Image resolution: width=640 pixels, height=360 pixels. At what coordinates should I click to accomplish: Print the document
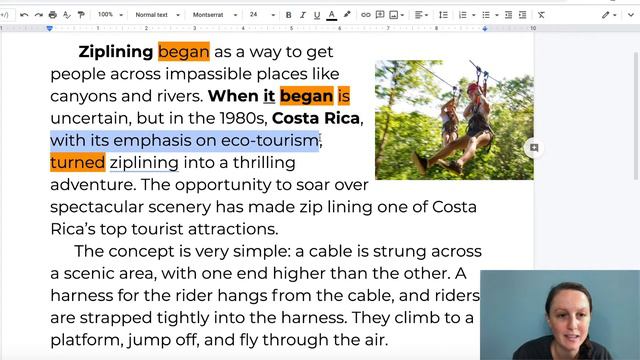[x=53, y=15]
